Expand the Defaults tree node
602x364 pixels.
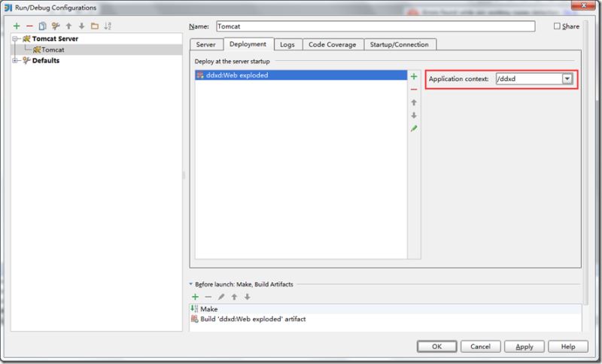[15, 61]
